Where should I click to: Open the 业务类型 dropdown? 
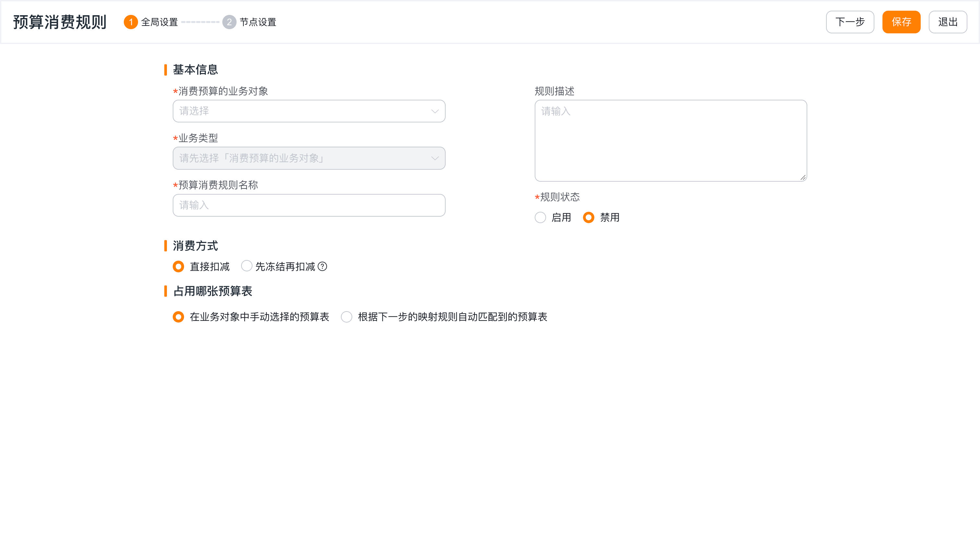pos(309,158)
